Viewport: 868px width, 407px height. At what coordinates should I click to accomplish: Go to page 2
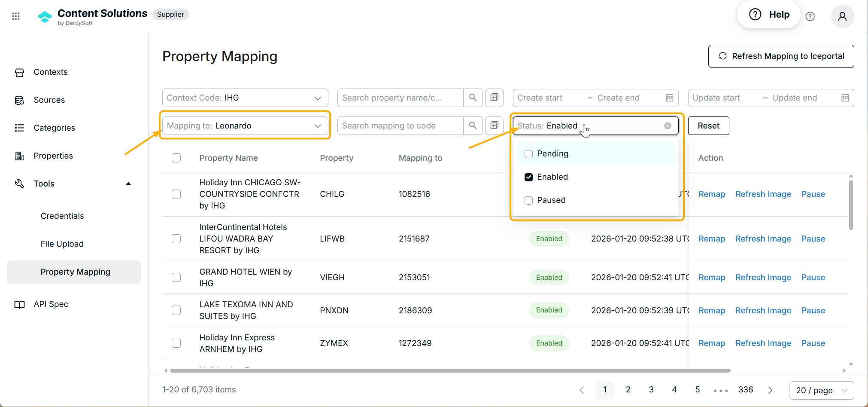(x=628, y=390)
